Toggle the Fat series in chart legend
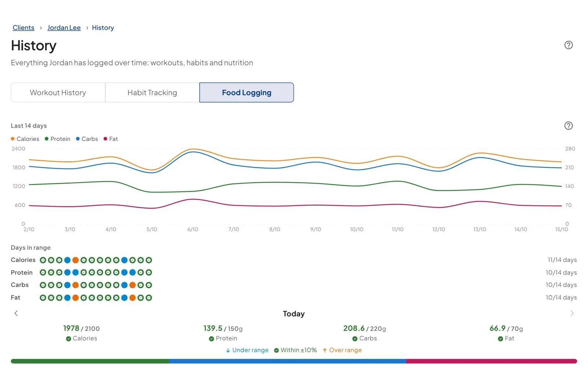 coord(111,139)
